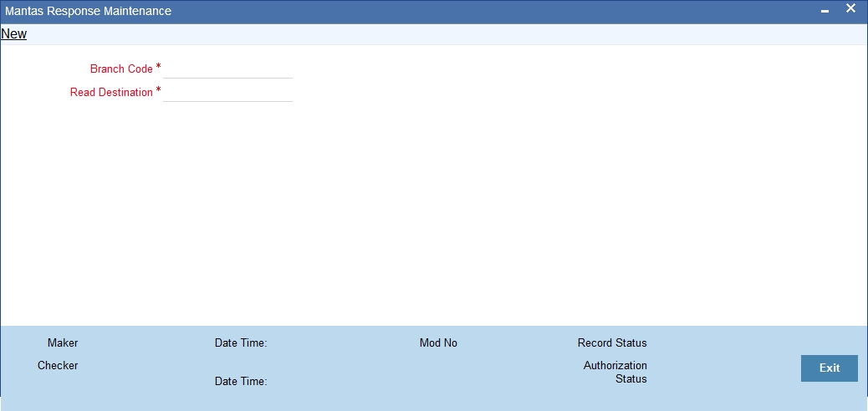
Task: Click the Mod No label
Action: click(438, 343)
